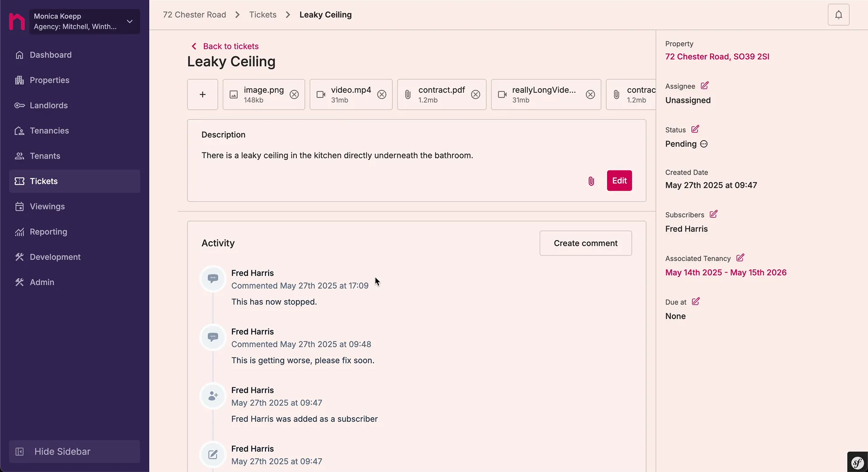Add a new attachment with plus button
The width and height of the screenshot is (868, 472).
[203, 94]
